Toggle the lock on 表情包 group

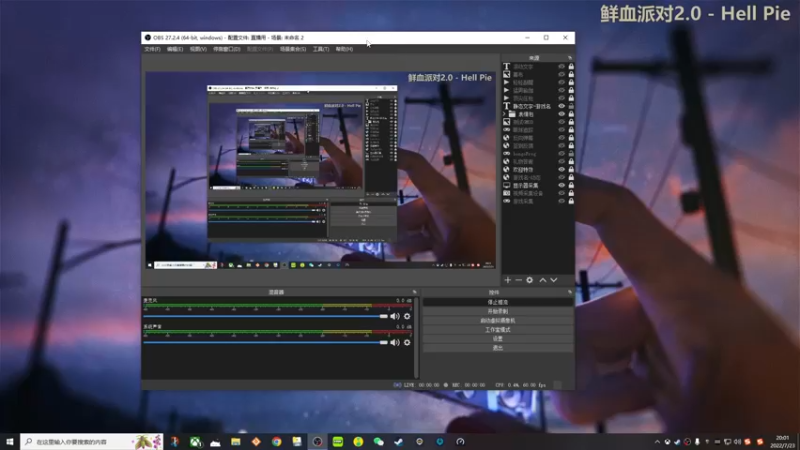pyautogui.click(x=571, y=114)
